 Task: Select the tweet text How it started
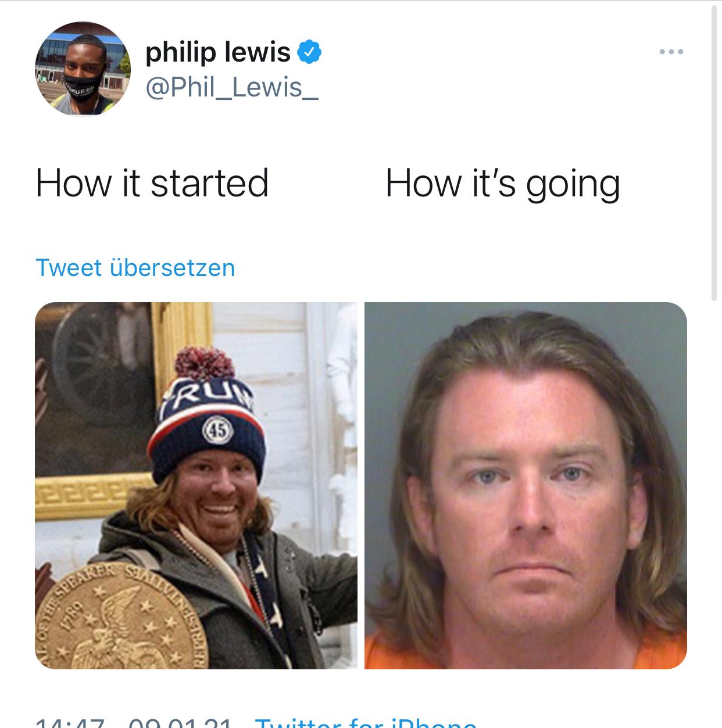click(x=152, y=183)
